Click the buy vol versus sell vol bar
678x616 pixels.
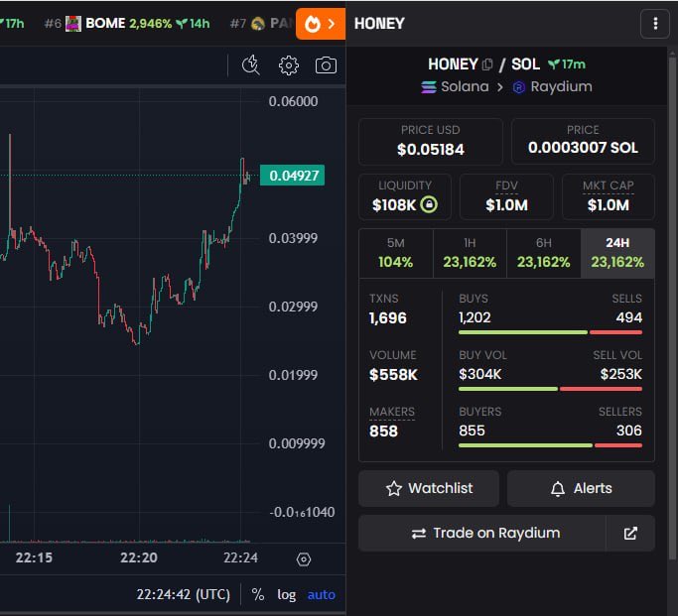coord(551,389)
